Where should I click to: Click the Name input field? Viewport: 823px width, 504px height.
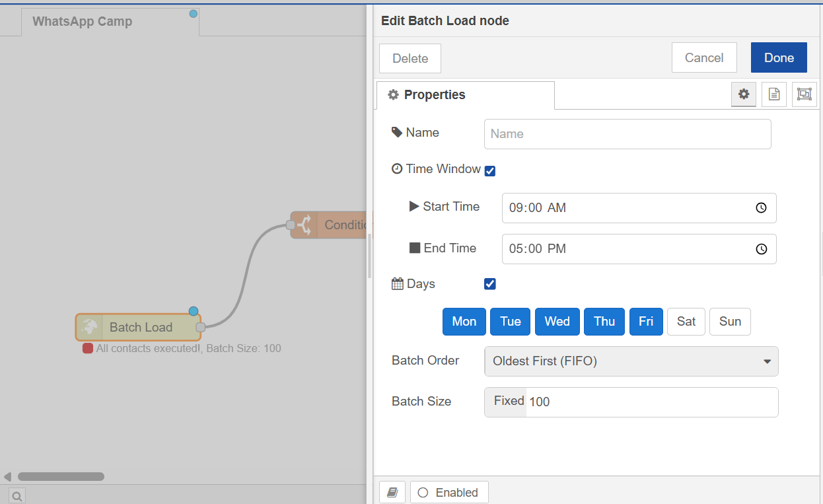[627, 134]
